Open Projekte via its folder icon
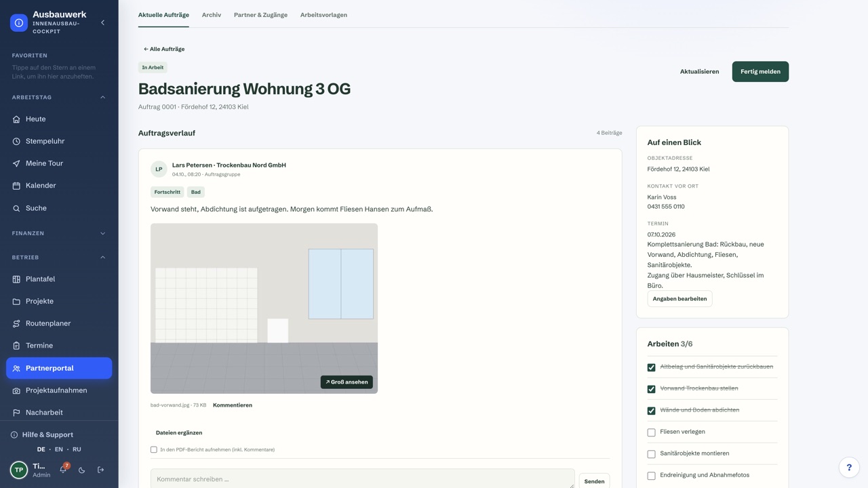Screen dimensions: 868x488 pos(16,302)
